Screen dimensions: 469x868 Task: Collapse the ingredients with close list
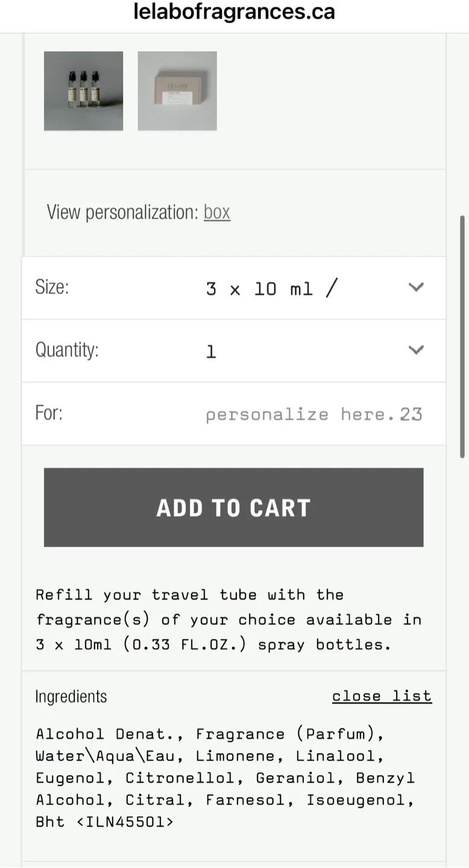[382, 696]
